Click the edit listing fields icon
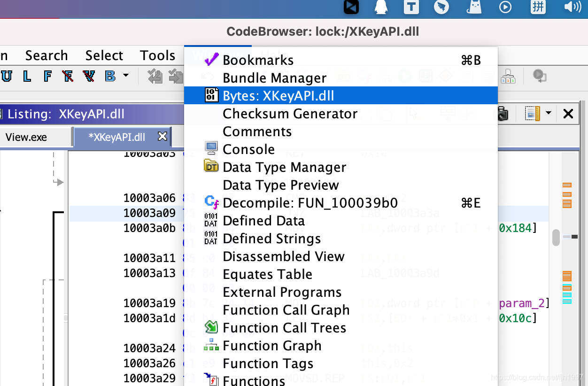This screenshot has height=386, width=588. point(532,114)
